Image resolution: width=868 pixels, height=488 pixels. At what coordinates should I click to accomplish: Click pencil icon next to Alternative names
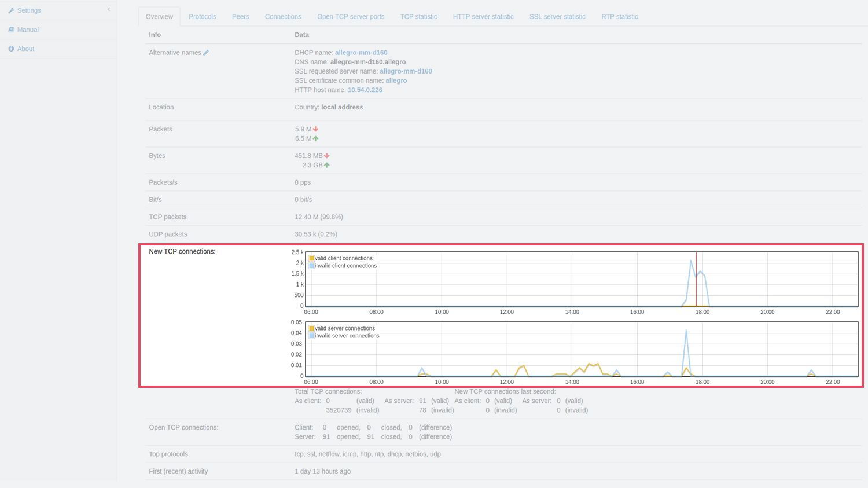(x=206, y=53)
